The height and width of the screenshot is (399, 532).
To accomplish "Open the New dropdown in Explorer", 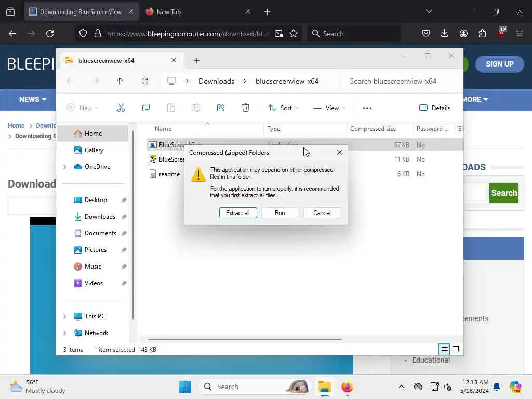I will [x=83, y=108].
